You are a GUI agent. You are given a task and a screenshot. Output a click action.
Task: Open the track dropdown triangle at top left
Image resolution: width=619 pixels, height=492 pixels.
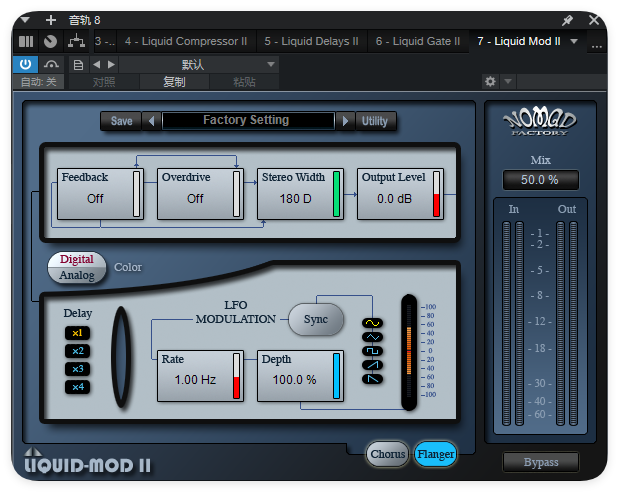tap(25, 19)
